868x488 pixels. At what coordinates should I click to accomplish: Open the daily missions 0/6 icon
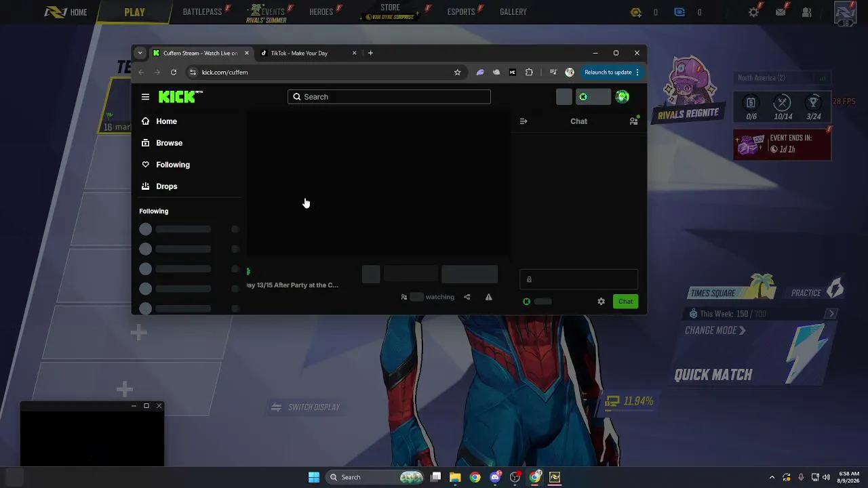click(x=751, y=108)
